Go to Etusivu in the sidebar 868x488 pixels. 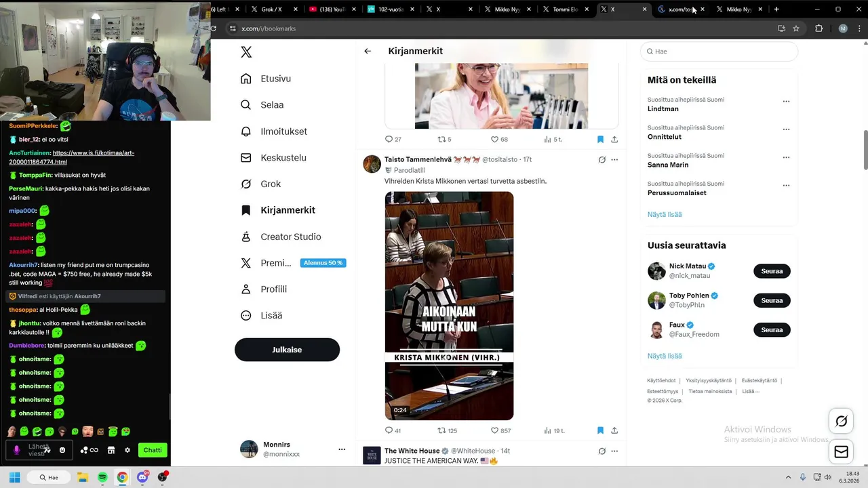coord(266,79)
